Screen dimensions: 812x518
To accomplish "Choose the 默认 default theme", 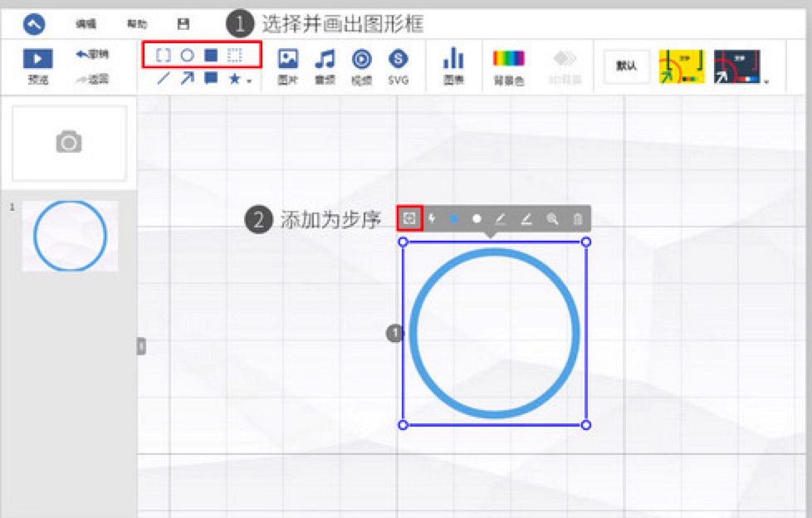I will coord(627,66).
